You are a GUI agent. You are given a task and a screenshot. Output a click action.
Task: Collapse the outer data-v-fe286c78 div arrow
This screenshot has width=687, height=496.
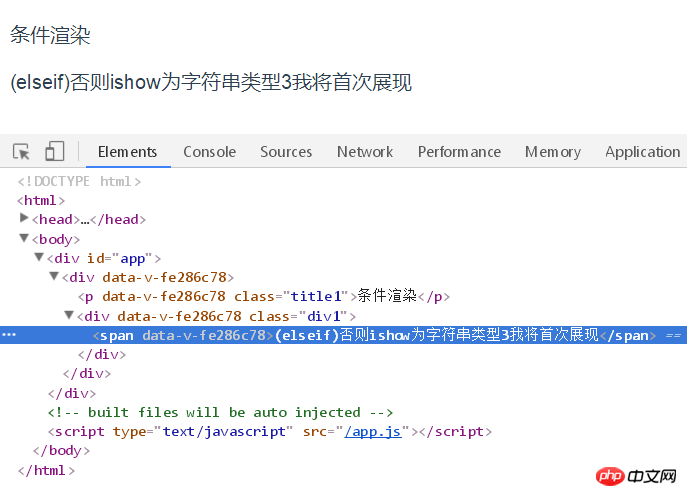coord(54,276)
